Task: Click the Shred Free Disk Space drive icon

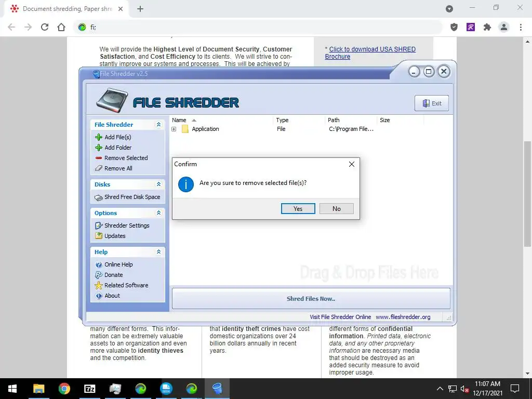Action: (99, 197)
